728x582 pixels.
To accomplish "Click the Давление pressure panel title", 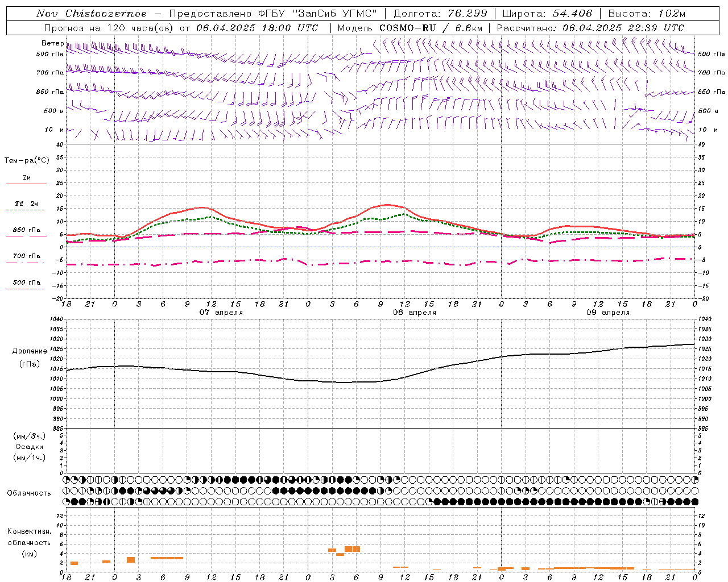I will [x=30, y=351].
